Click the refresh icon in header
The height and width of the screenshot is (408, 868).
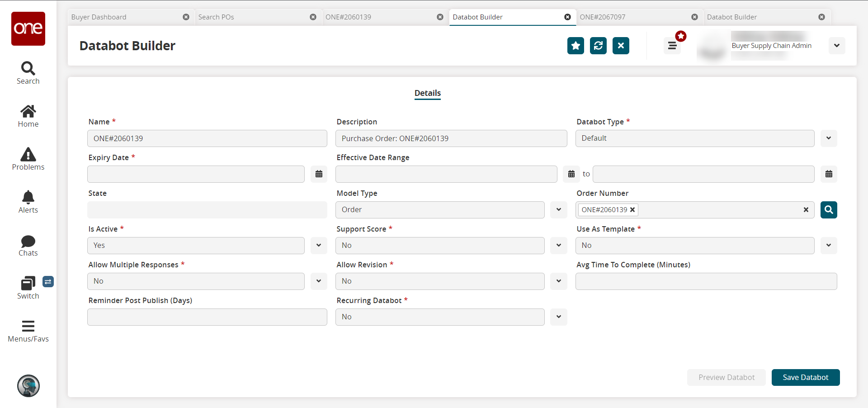click(598, 46)
